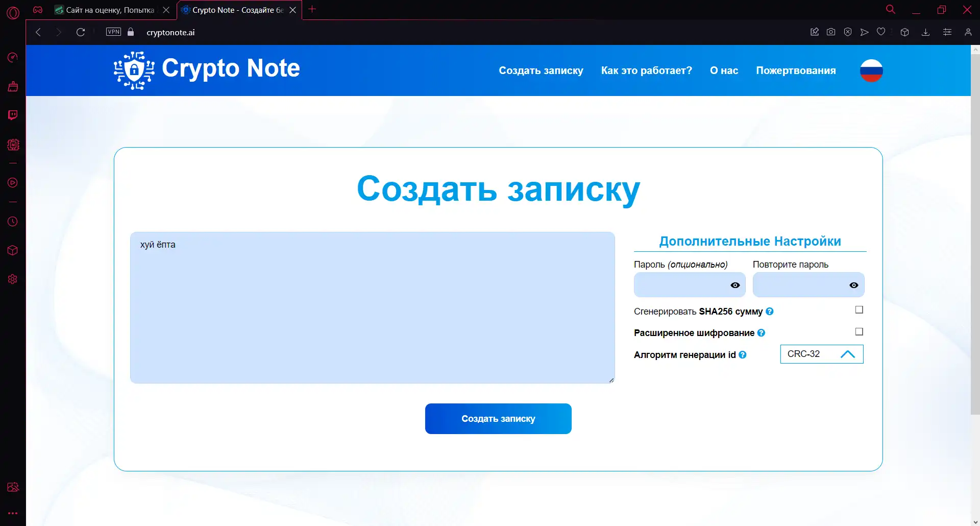980x526 pixels.
Task: Open 'Пожертвования' nav item
Action: pos(796,70)
